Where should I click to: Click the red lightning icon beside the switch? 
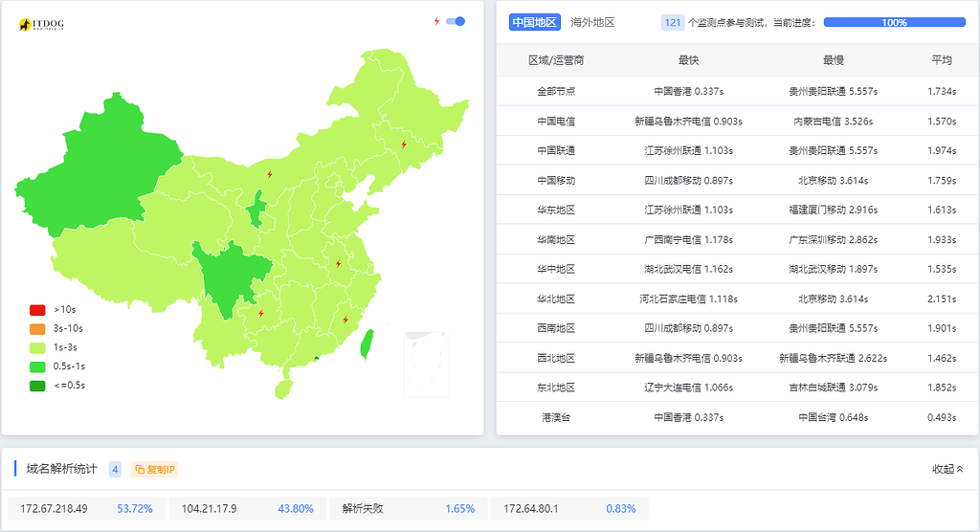[x=436, y=21]
